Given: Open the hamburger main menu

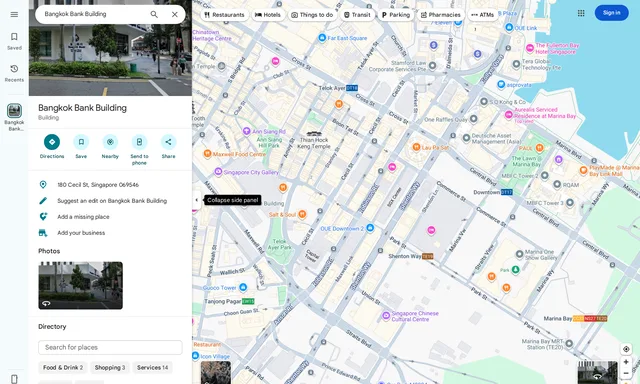Looking at the screenshot, I should click(14, 14).
